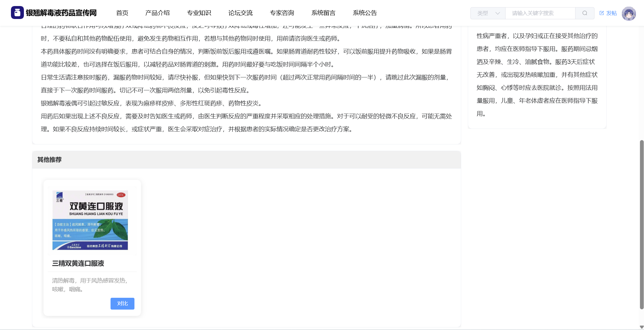Viewport: 644px width, 330px height.
Task: Open 产品介绍 menu item
Action: click(x=157, y=13)
